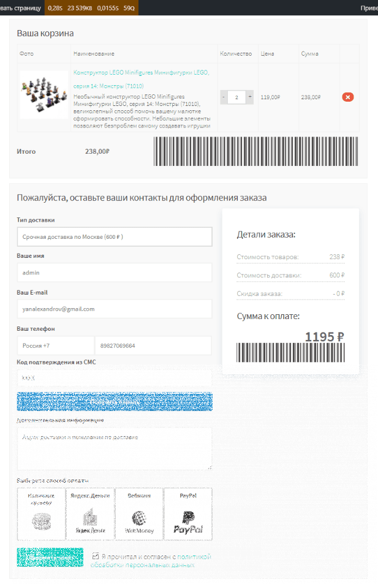Click the Ваше имя field containing admin
The height and width of the screenshot is (588, 378).
[x=114, y=273]
